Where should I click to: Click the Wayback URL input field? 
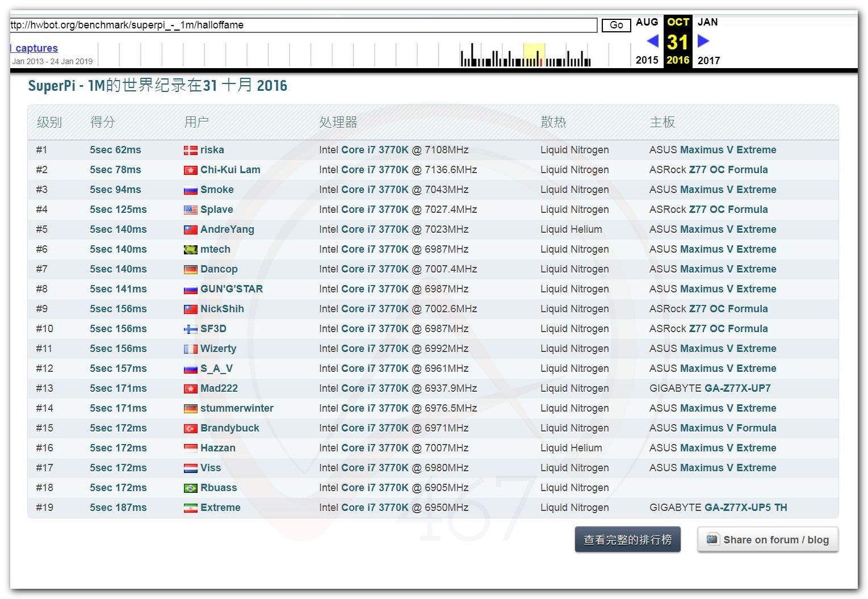pos(303,25)
